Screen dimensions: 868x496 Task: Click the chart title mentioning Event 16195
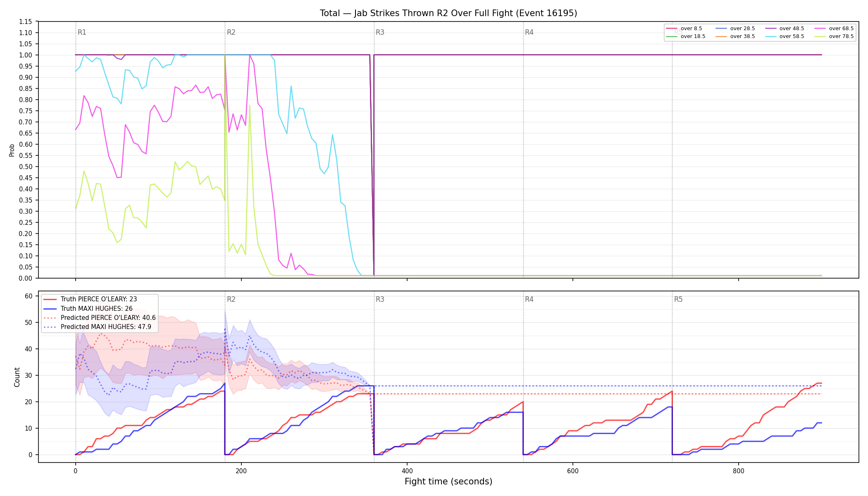[x=448, y=13]
